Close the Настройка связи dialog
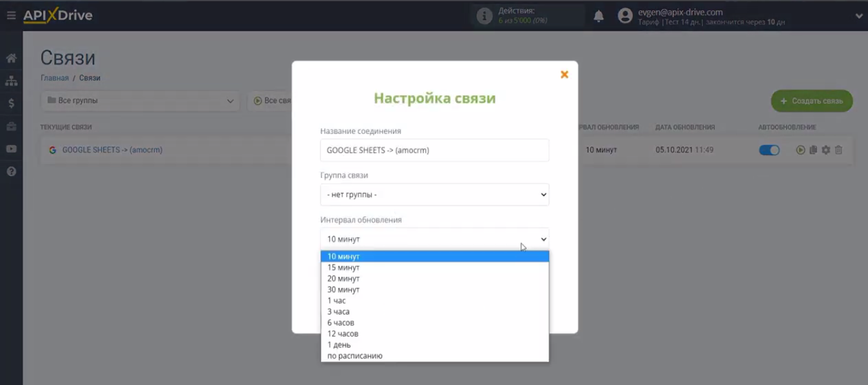 pyautogui.click(x=564, y=75)
